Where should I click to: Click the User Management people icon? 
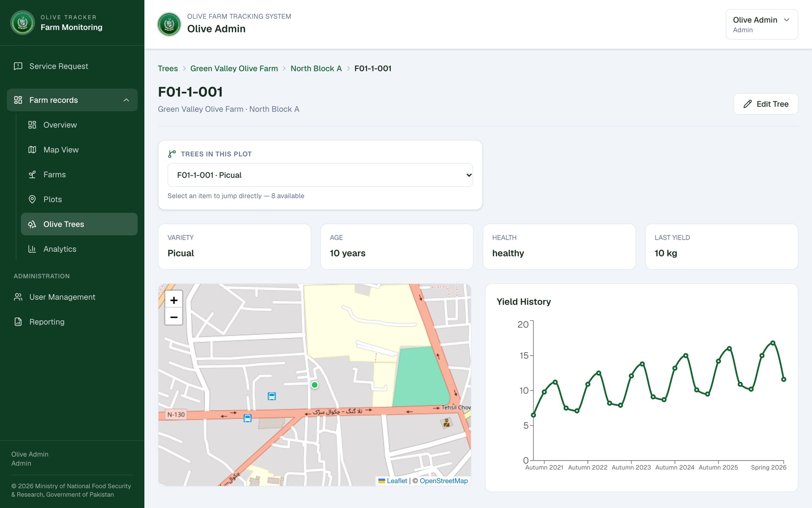pos(18,297)
